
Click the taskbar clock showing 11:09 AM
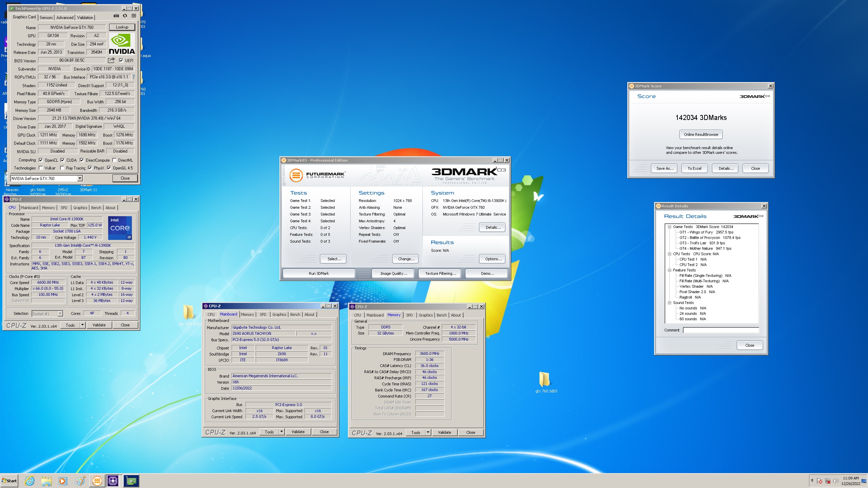(x=850, y=481)
